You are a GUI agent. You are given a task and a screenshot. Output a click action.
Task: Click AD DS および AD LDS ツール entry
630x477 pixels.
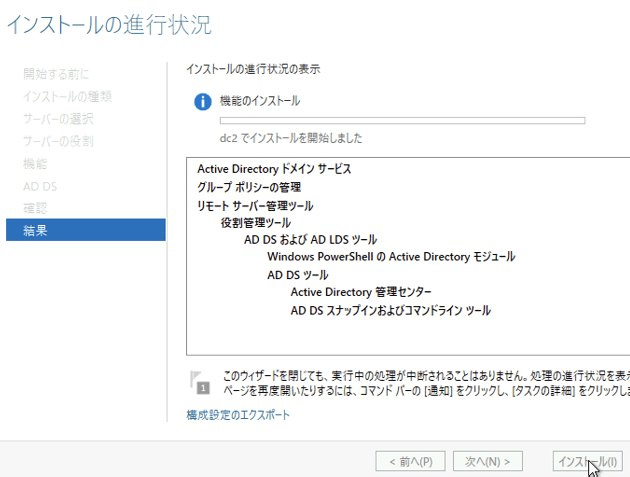click(x=310, y=240)
